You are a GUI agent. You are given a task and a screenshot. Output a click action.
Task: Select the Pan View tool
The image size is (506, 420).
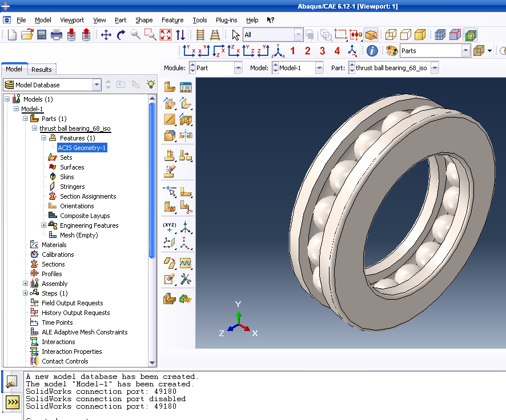106,35
